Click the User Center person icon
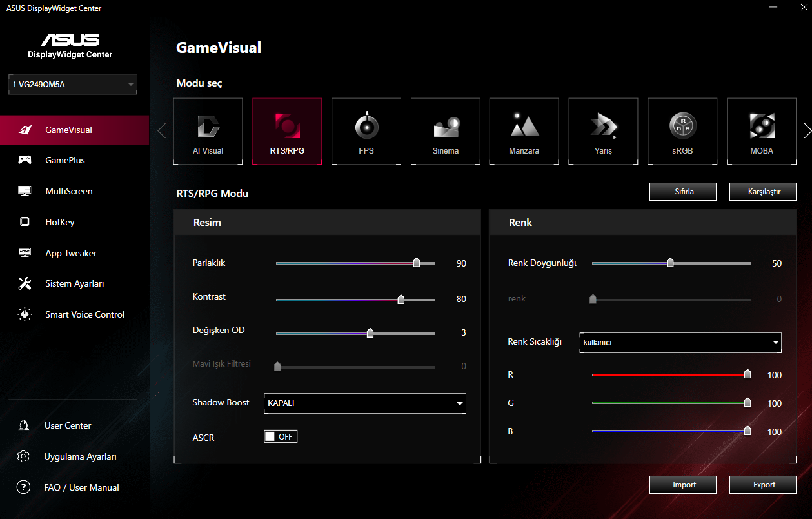Viewport: 812px width, 519px height. click(24, 425)
